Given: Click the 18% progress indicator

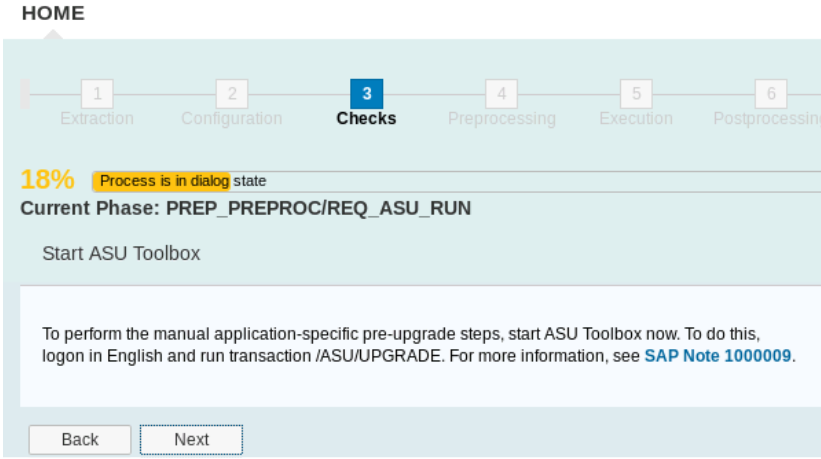Looking at the screenshot, I should [x=47, y=180].
